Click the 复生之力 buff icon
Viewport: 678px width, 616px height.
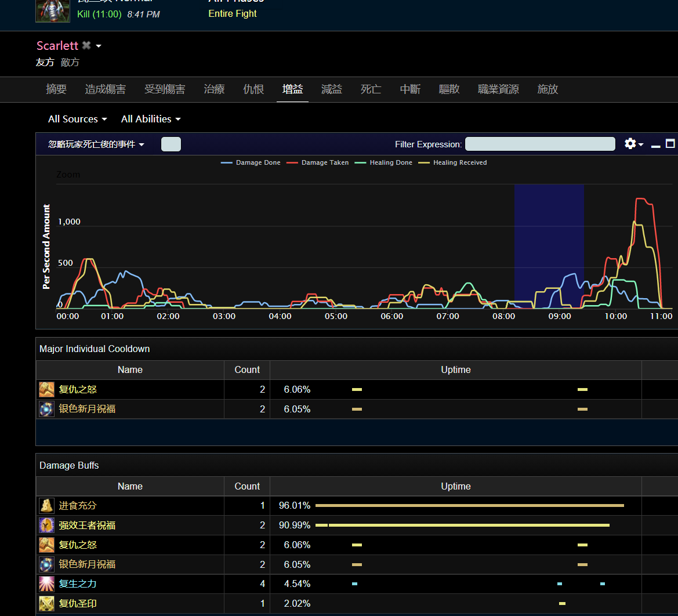[47, 584]
